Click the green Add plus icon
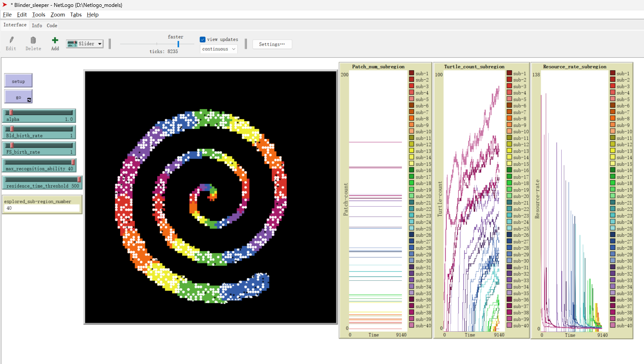This screenshot has width=644, height=364. [55, 41]
